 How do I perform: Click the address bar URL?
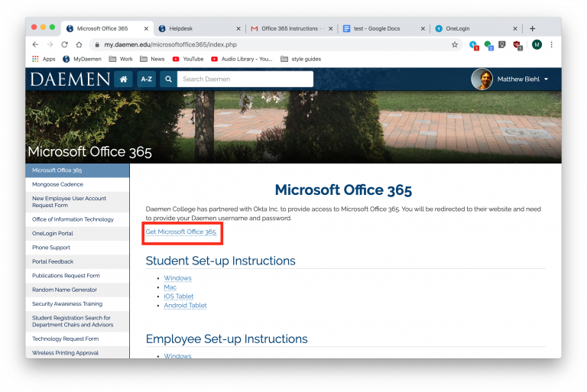point(170,44)
